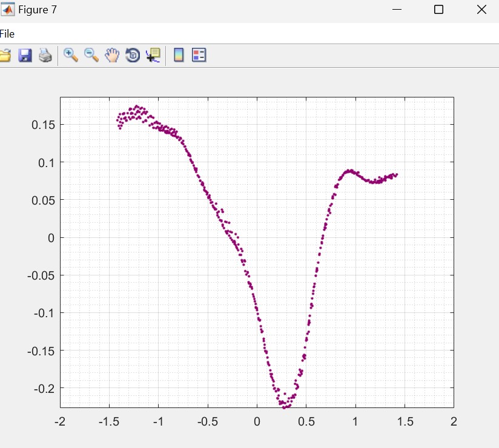This screenshot has height=448, width=499.
Task: Enable the Zoom Out tool
Action: 91,55
